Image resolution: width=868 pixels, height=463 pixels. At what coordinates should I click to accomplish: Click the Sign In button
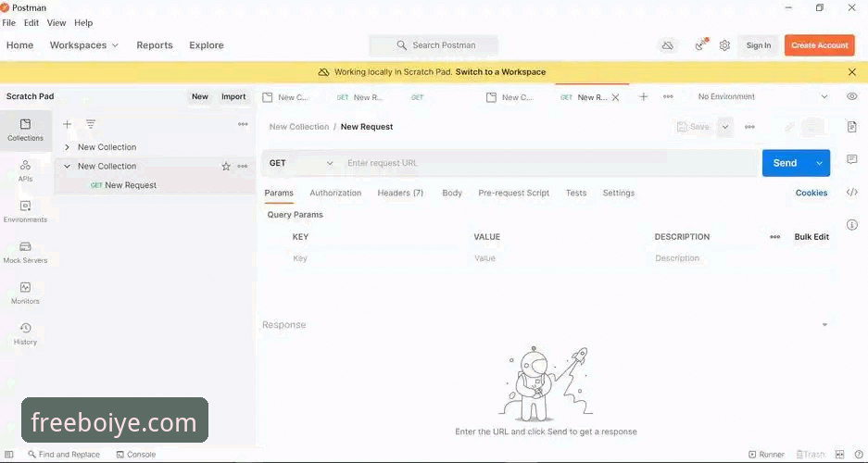(759, 45)
